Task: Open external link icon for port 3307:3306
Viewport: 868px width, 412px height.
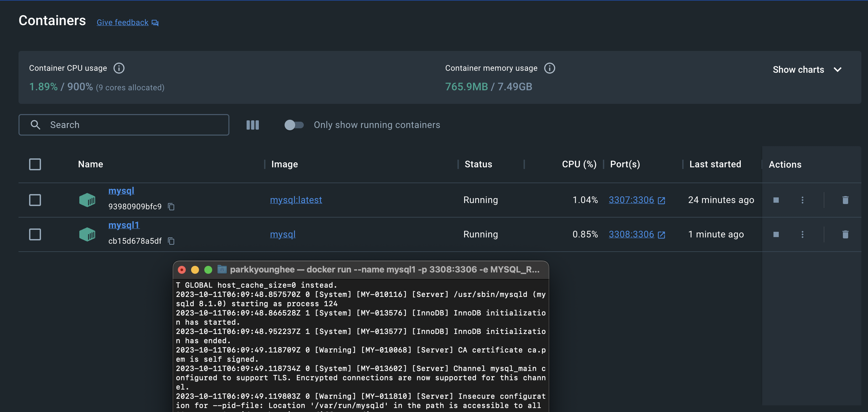Action: [661, 200]
